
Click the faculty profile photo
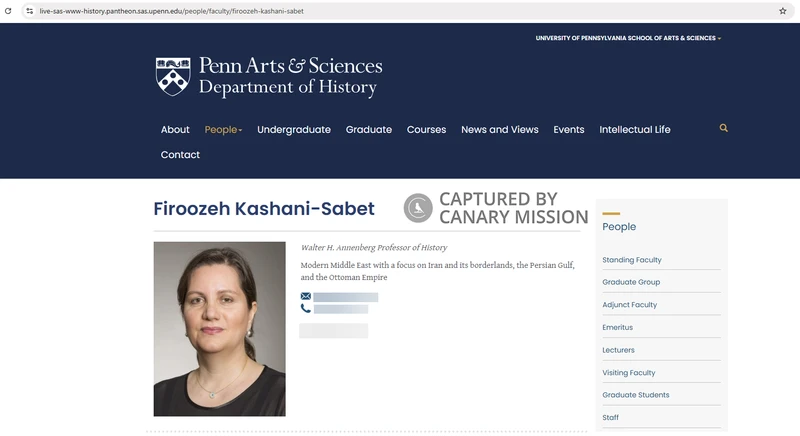(x=219, y=328)
